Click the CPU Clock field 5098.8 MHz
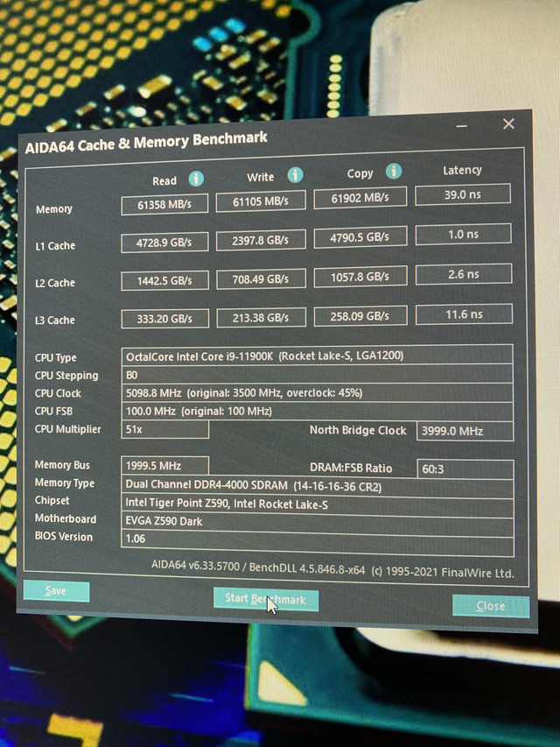Image resolution: width=560 pixels, height=747 pixels. point(317,393)
